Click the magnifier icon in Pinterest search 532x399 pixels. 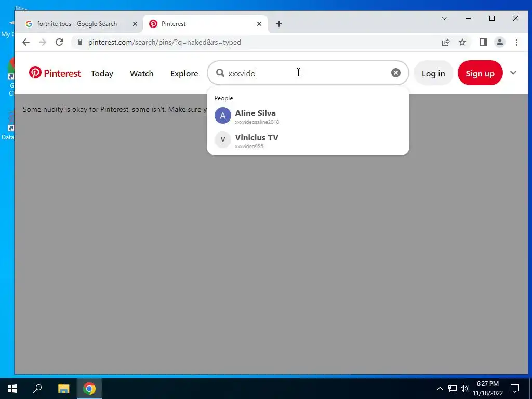click(220, 73)
